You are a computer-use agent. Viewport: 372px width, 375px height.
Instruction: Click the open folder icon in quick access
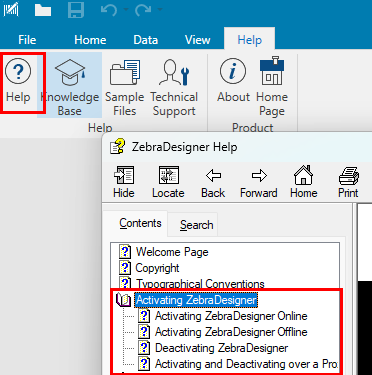[x=43, y=10]
